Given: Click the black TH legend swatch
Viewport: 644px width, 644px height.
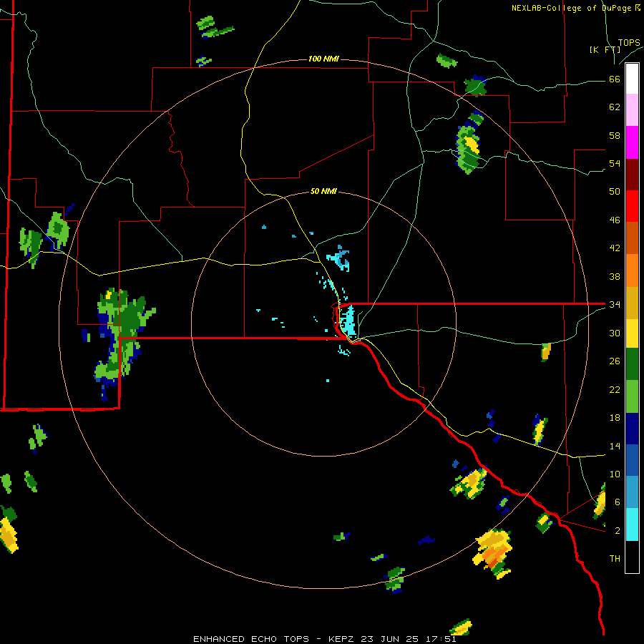Looking at the screenshot, I should pos(632,556).
